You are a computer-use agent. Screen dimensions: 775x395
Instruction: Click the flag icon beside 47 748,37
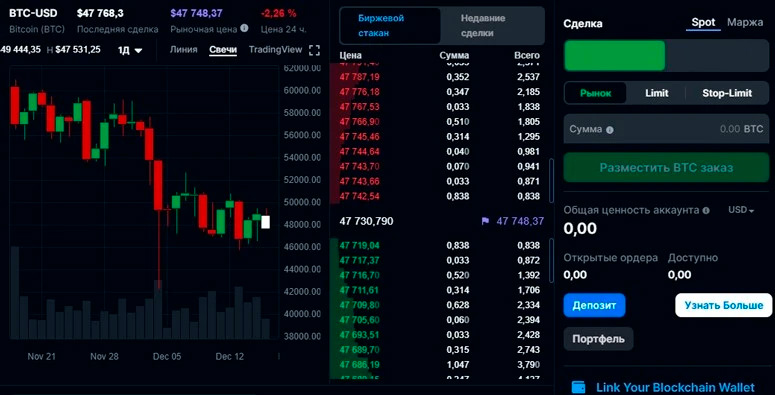pos(485,221)
